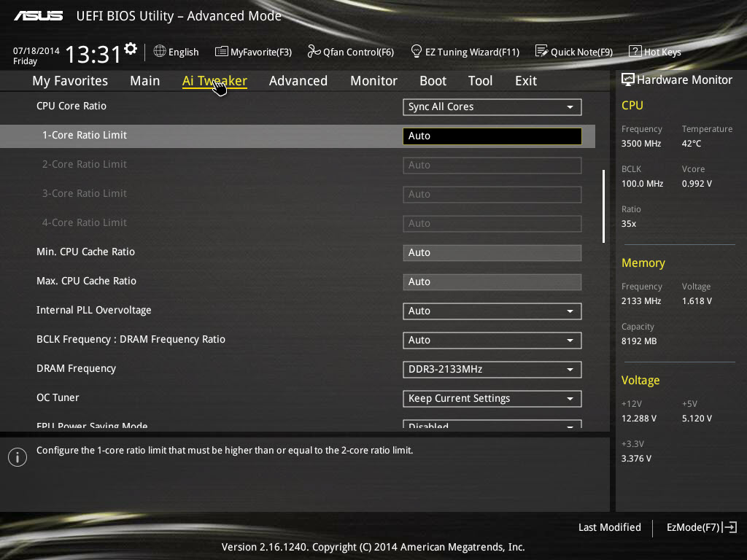Click the EzMode exit arrow icon
This screenshot has height=560, width=747.
[729, 527]
